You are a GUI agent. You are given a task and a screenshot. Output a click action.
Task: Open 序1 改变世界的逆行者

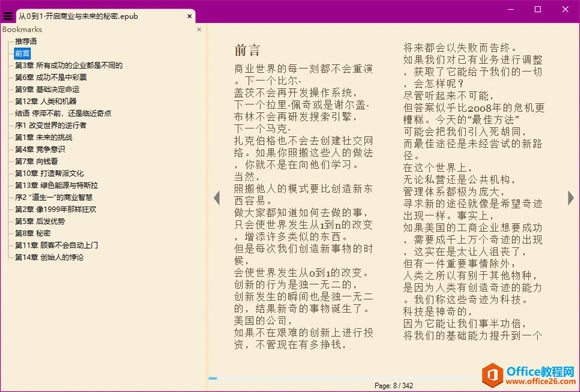point(51,125)
